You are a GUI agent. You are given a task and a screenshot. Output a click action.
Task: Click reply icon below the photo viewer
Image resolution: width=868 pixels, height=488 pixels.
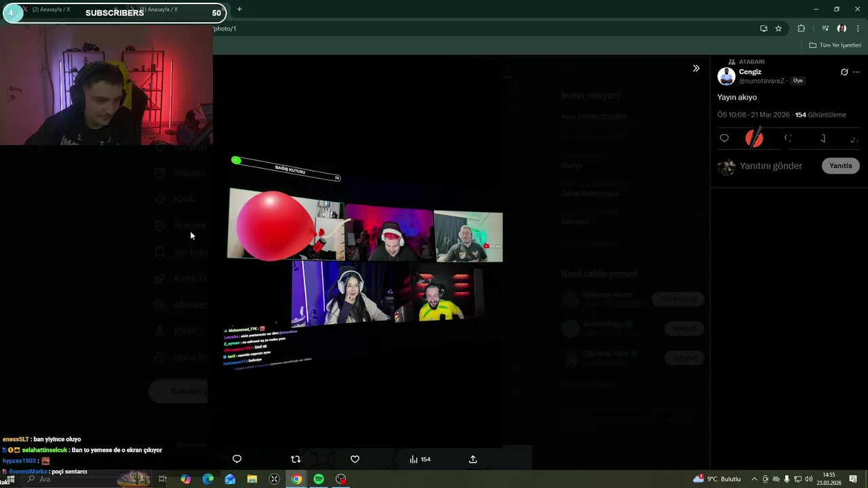coord(237,460)
